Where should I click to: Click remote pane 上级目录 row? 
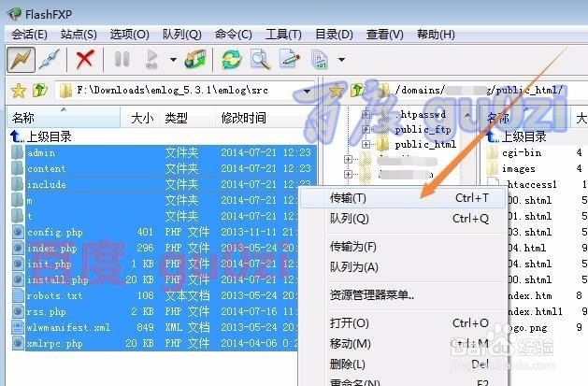click(x=517, y=136)
